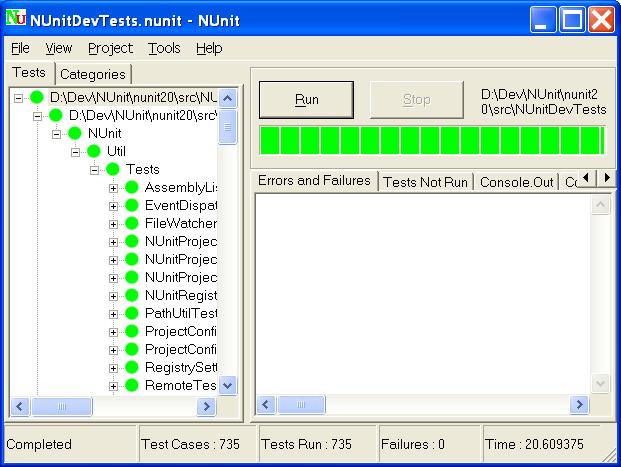The image size is (621, 467).
Task: Click the test tree horizontal scrollbar thumb
Action: coord(61,406)
